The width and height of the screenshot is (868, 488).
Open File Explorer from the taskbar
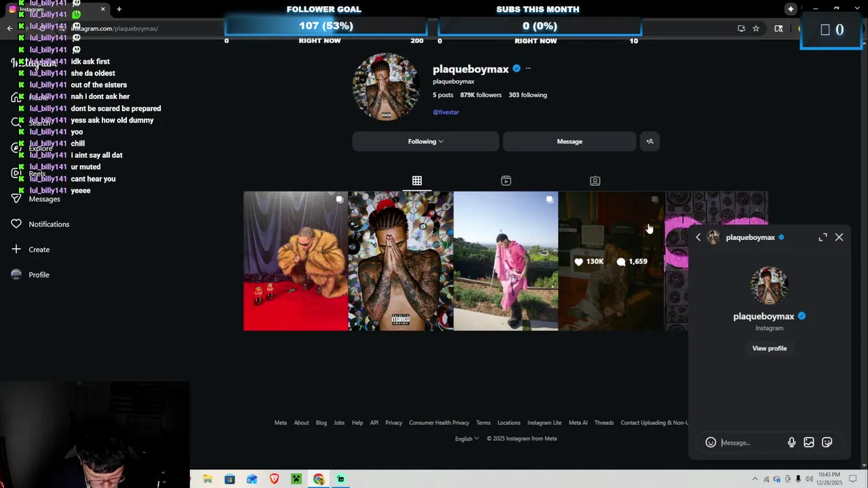(208, 479)
